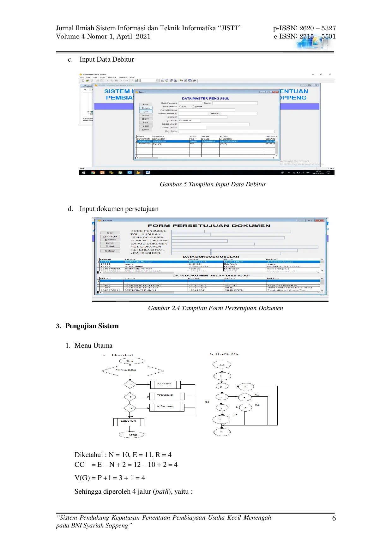392x554 pixels.
Task: Open Microsoft Word from the taskbar
Action: [148, 173]
